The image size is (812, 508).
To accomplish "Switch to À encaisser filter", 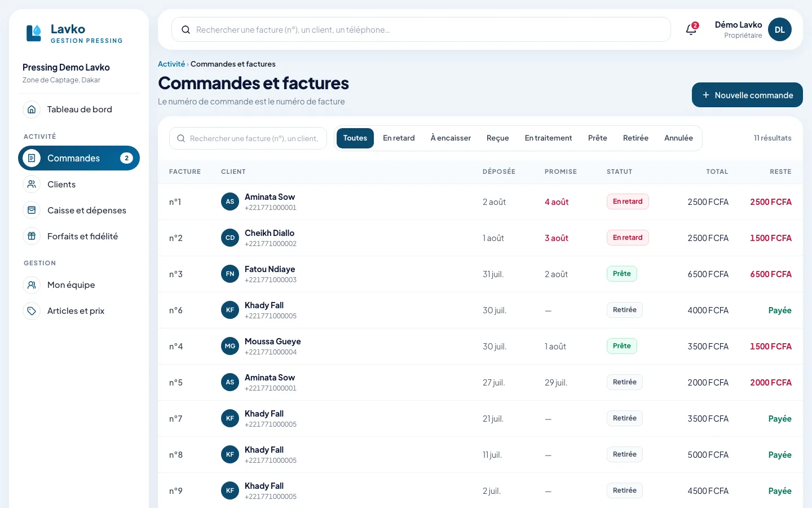I will click(451, 138).
